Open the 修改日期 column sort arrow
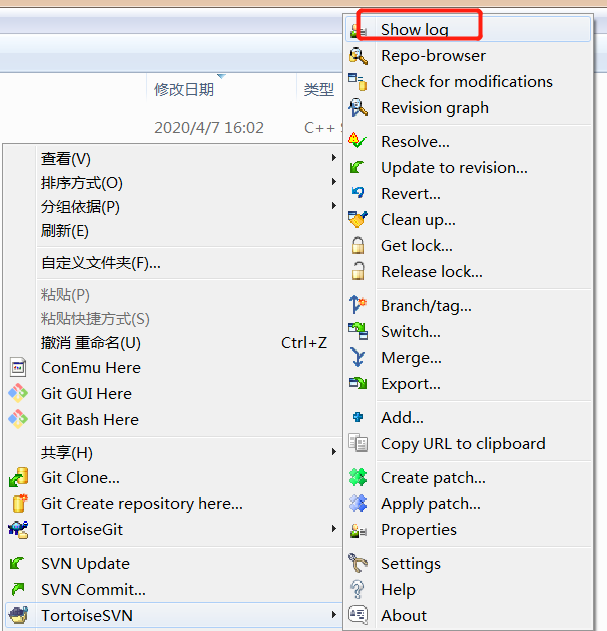Screen dimensions: 607x631 click(x=221, y=76)
